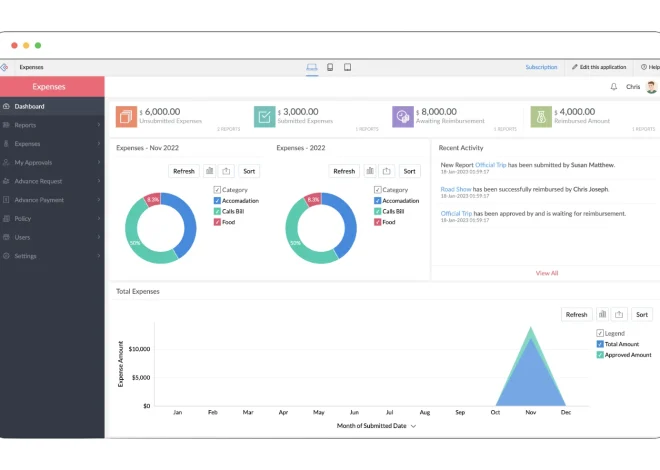Click the Help question icon

click(x=644, y=67)
